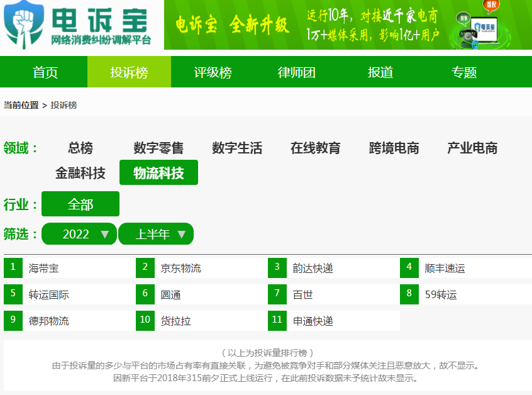Open 律师团 in the navigation bar
This screenshot has height=395, width=532.
297,72
